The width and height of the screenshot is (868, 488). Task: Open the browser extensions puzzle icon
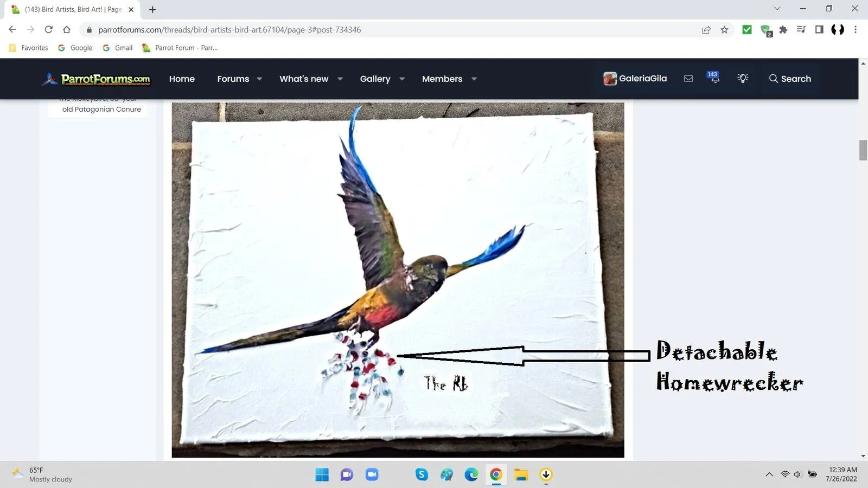[783, 30]
